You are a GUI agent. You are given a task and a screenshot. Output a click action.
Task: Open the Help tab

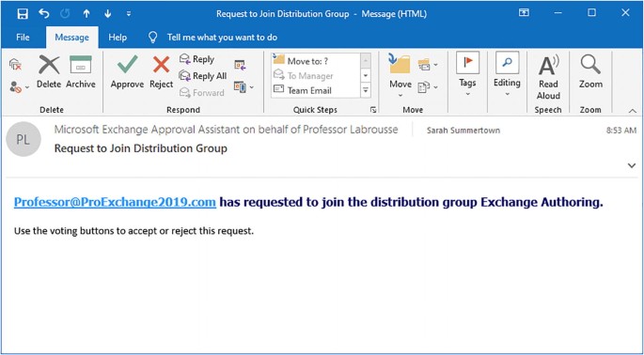point(118,38)
